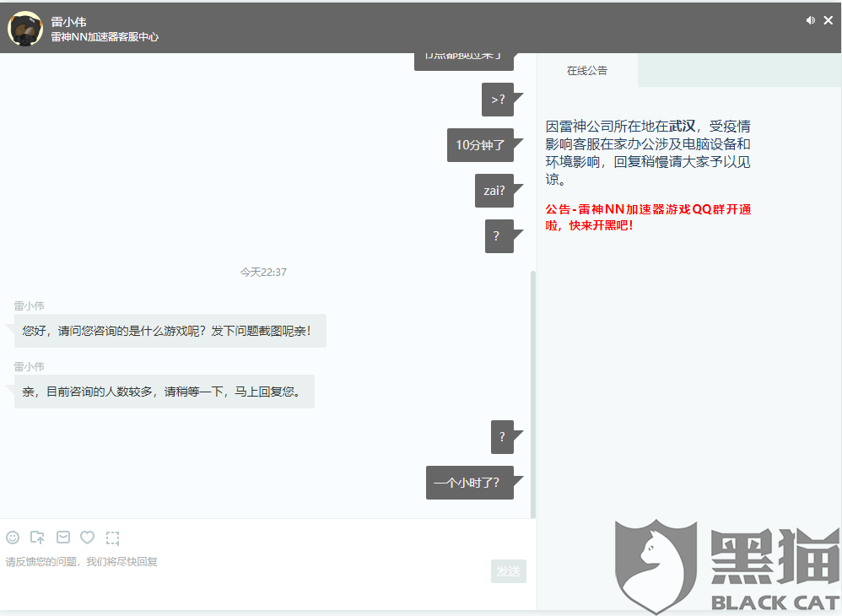Click the 今天22:37 timestamp
This screenshot has width=842, height=616.
(x=263, y=273)
